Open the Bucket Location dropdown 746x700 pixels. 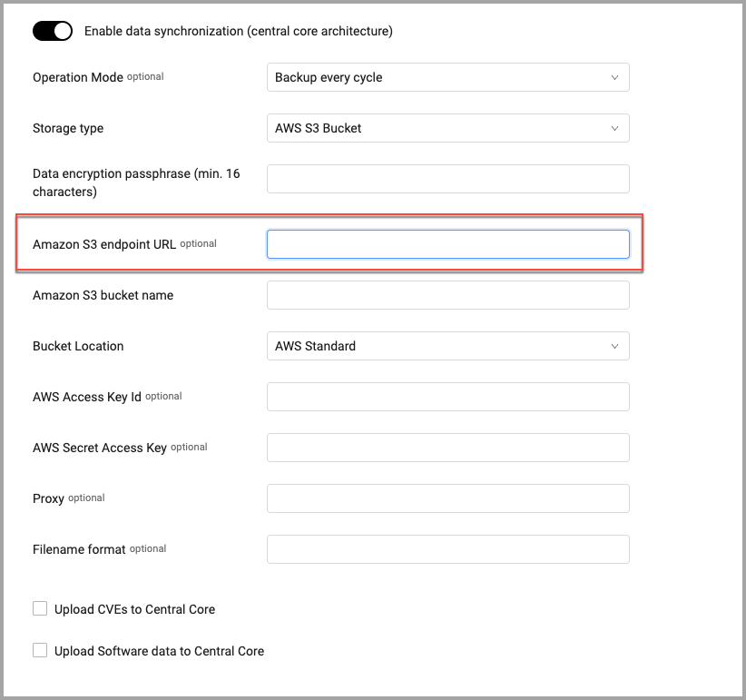[x=447, y=346]
